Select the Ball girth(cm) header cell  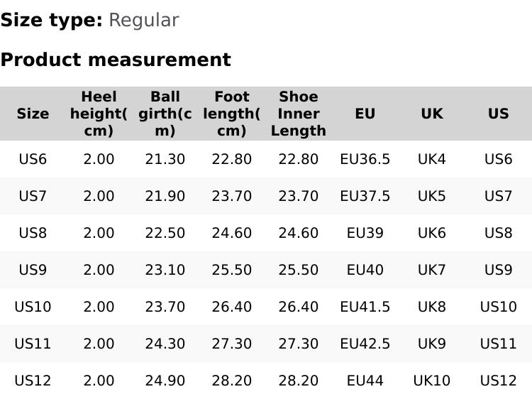(165, 114)
